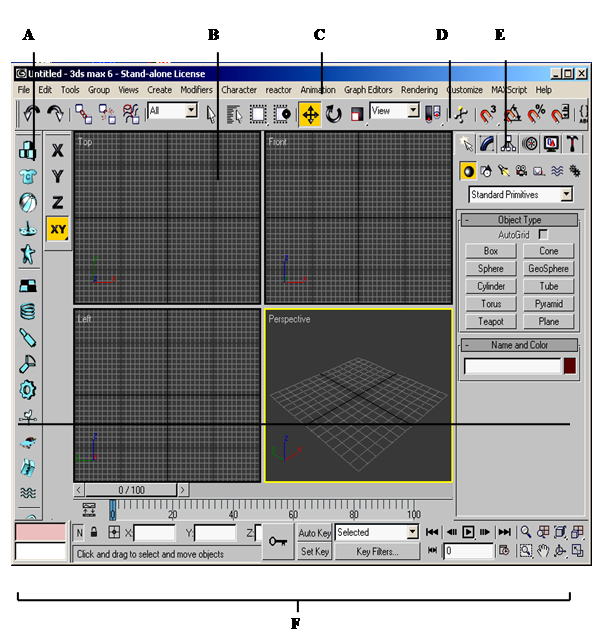The image size is (596, 642).
Task: Click the 0 / 100 time slider
Action: pyautogui.click(x=131, y=490)
